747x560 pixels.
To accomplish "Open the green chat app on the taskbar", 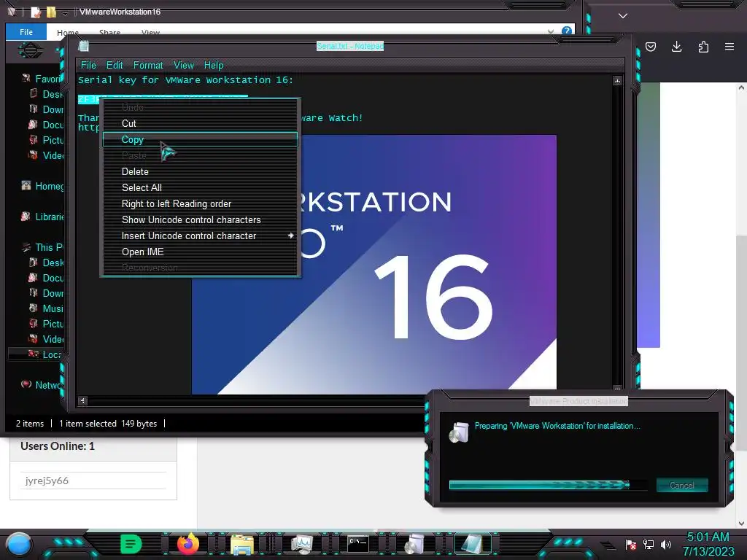I will [x=131, y=544].
